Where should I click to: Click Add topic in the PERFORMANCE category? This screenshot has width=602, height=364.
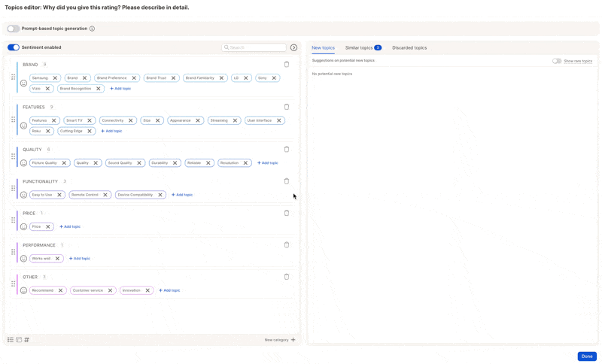tap(80, 259)
